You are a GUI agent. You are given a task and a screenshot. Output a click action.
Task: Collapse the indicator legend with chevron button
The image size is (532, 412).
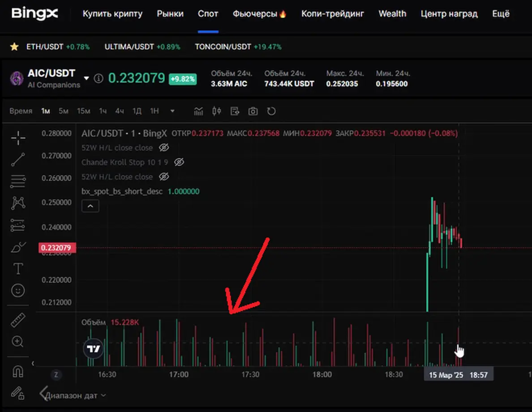90,206
